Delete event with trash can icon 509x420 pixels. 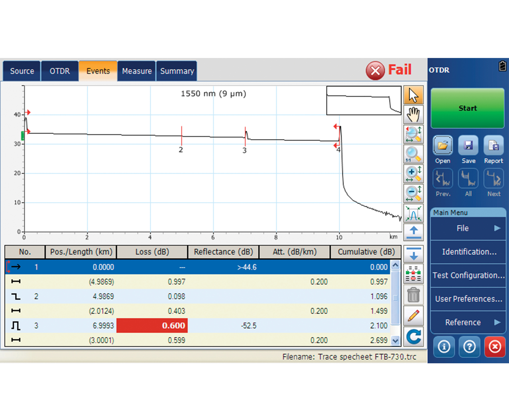(413, 295)
